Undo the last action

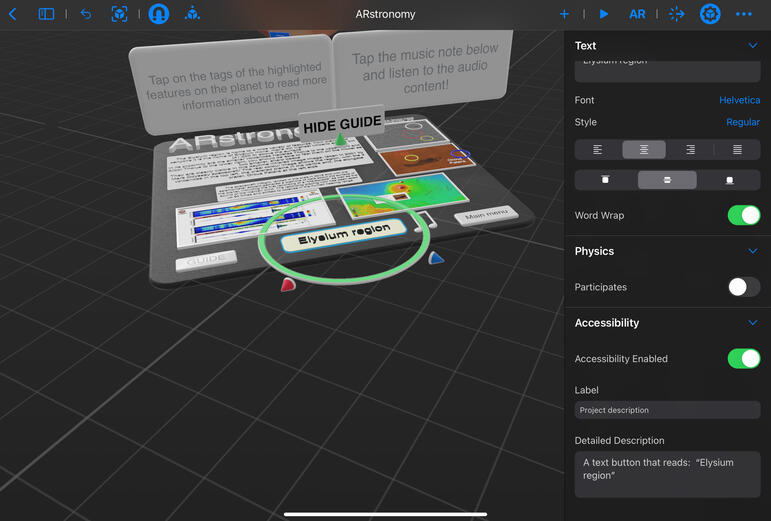(x=86, y=14)
